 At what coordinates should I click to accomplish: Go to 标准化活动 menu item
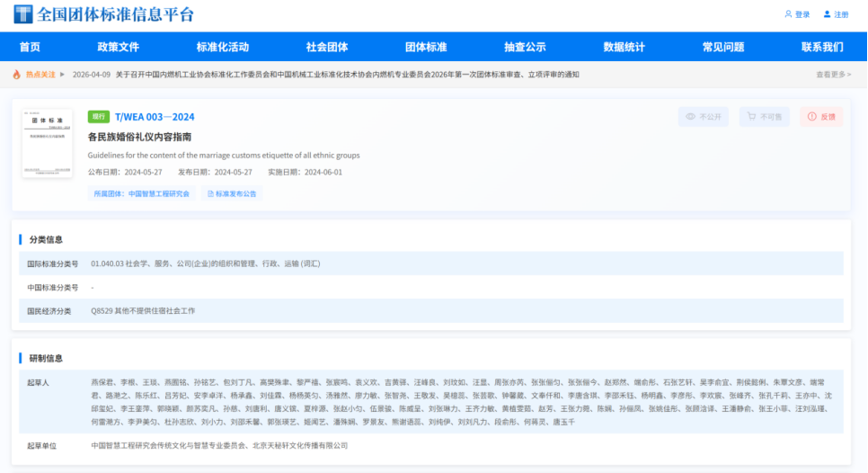tap(222, 47)
